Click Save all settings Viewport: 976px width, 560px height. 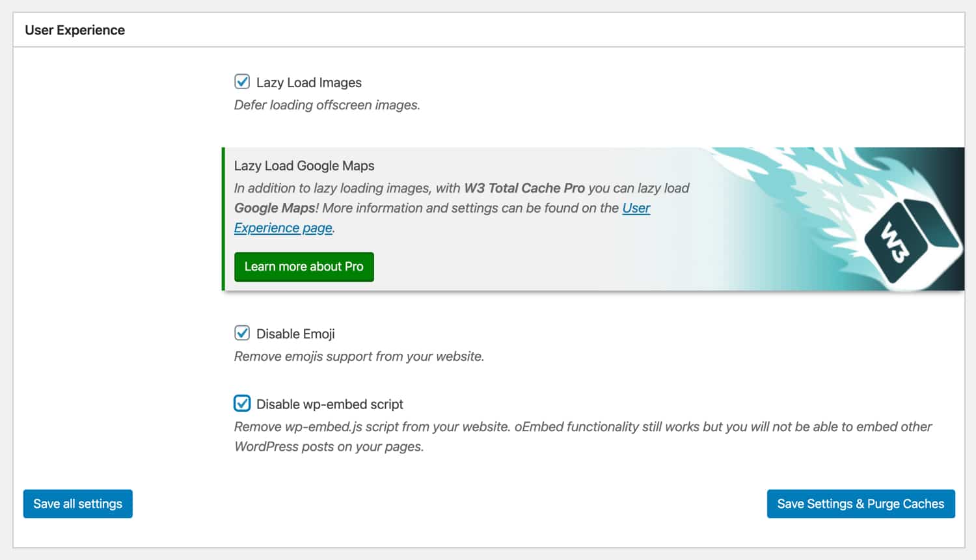tap(77, 503)
